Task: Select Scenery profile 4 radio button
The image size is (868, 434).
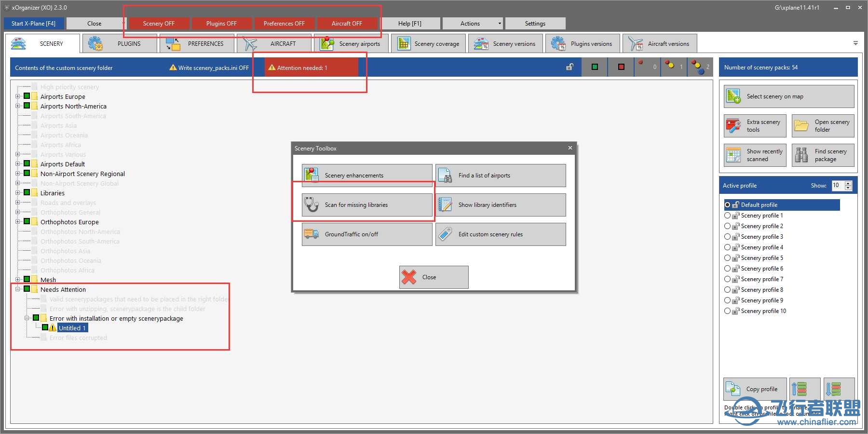Action: tap(727, 247)
